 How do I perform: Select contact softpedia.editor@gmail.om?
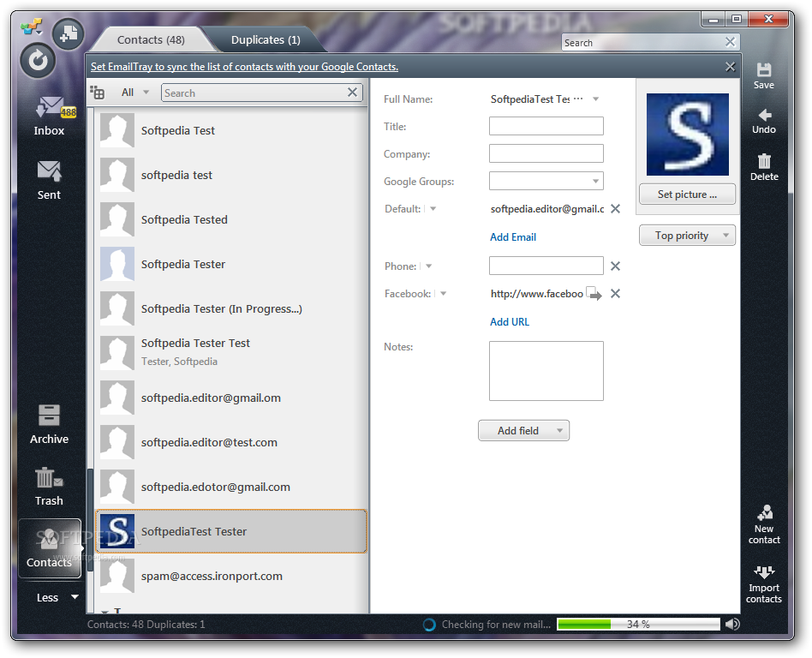tap(231, 398)
